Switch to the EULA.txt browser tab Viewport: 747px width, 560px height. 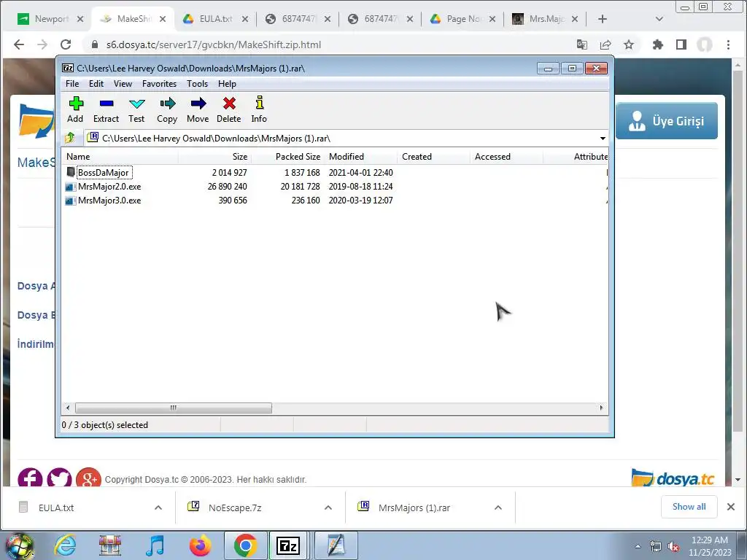tap(215, 19)
